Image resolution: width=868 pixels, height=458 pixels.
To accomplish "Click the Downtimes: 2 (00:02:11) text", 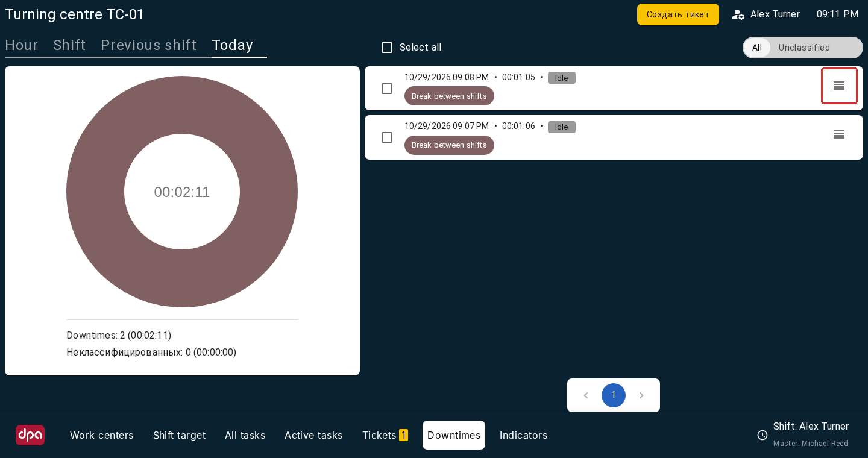I will [x=119, y=335].
